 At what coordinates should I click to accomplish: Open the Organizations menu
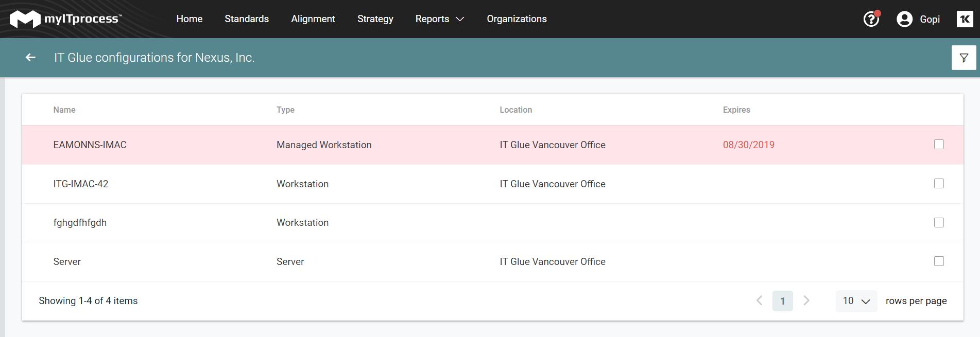click(517, 19)
